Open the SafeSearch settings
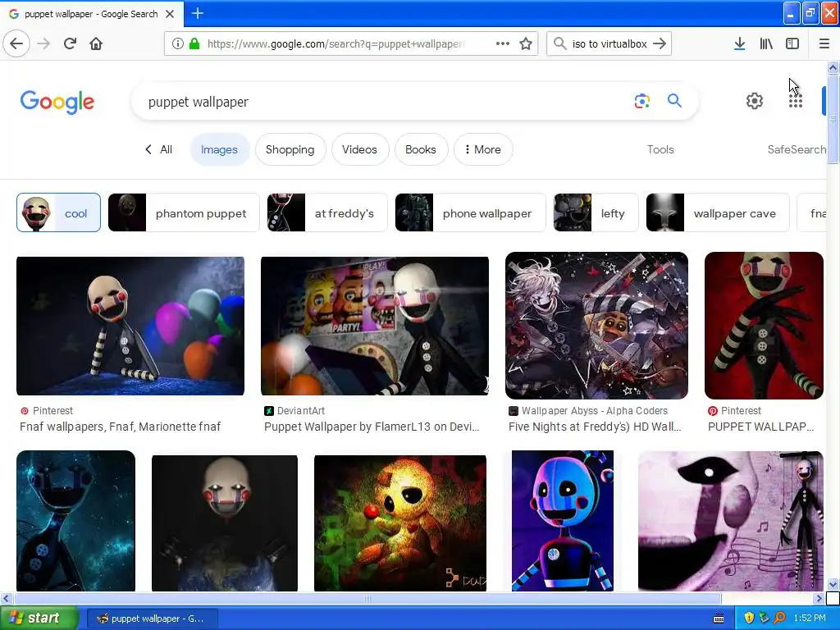Screen dimensions: 840x630 [x=797, y=149]
